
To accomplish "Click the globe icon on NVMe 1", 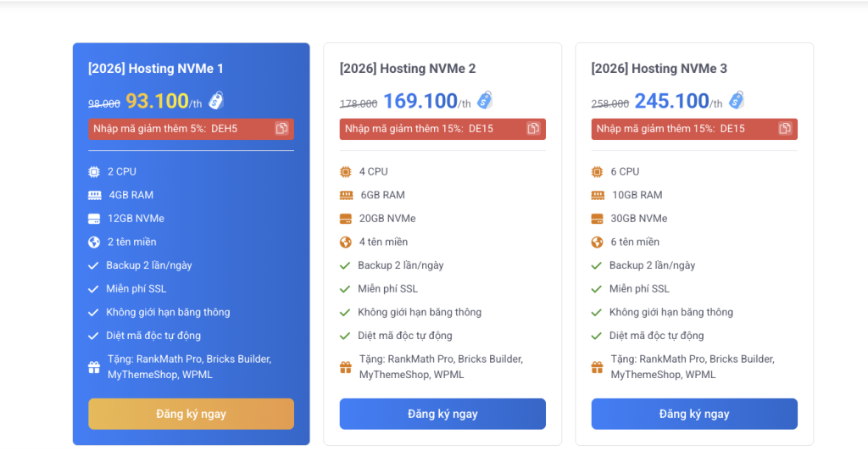I will [x=94, y=242].
